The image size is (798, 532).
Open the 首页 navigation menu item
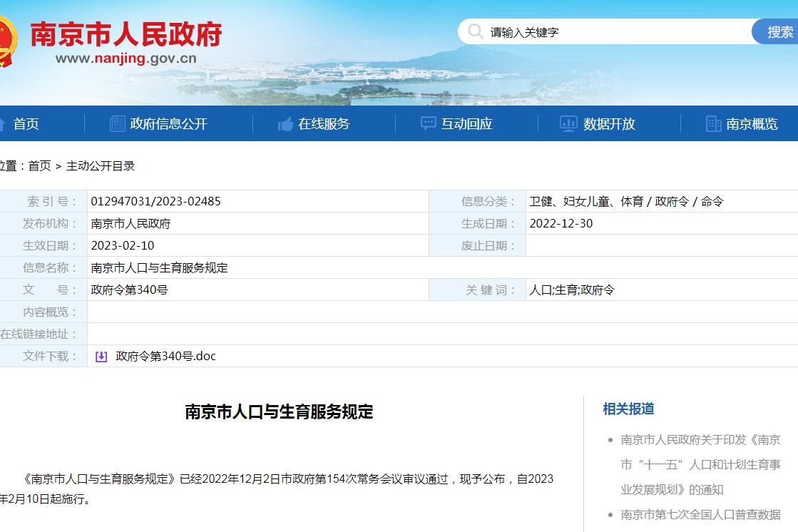tap(26, 124)
